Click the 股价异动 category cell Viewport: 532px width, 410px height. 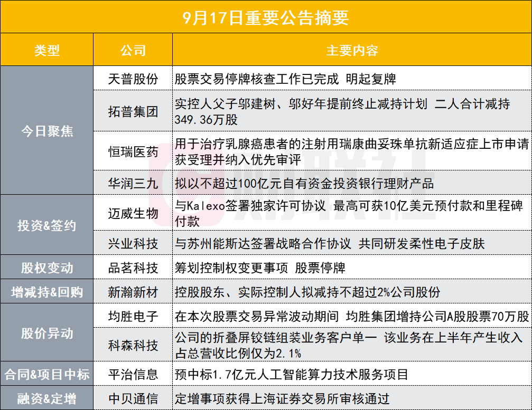(46, 333)
